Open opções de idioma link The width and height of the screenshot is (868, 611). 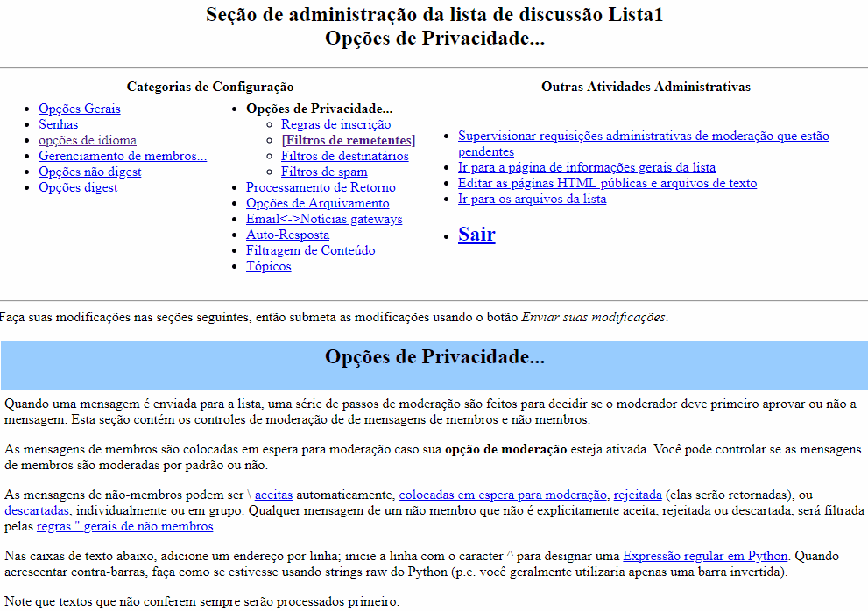point(88,140)
